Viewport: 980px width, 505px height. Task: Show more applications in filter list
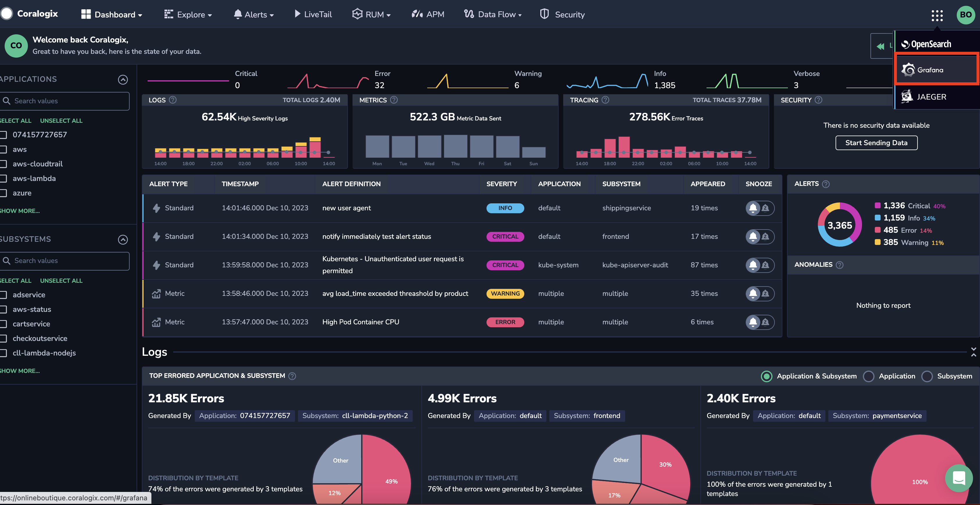point(20,211)
